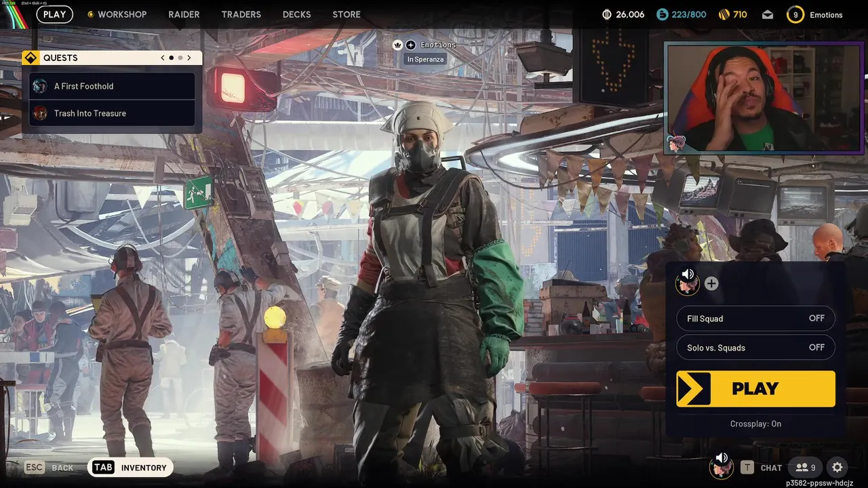This screenshot has width=868, height=488.
Task: Click the A First Foothold quest portrait icon
Action: [x=40, y=86]
